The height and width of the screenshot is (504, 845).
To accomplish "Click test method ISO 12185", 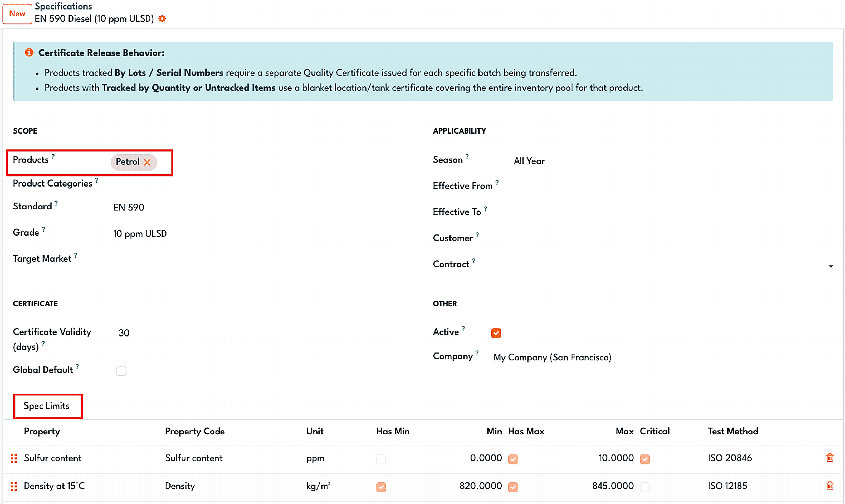I will [x=727, y=486].
